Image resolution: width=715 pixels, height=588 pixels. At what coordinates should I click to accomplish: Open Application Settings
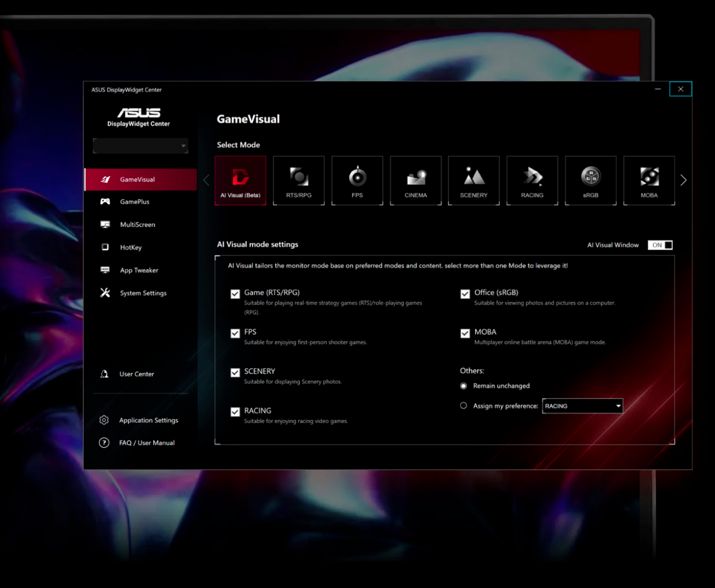[x=148, y=420]
